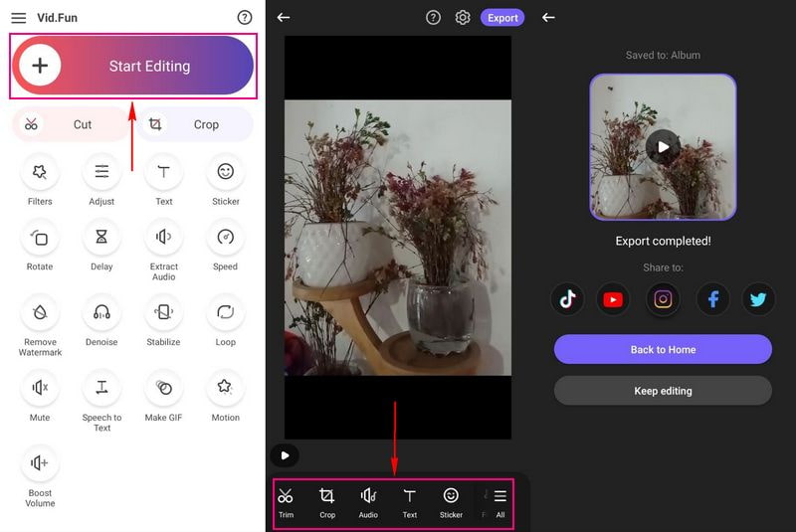Share the video to TikTok
Screen dimensions: 796x532
click(x=567, y=299)
